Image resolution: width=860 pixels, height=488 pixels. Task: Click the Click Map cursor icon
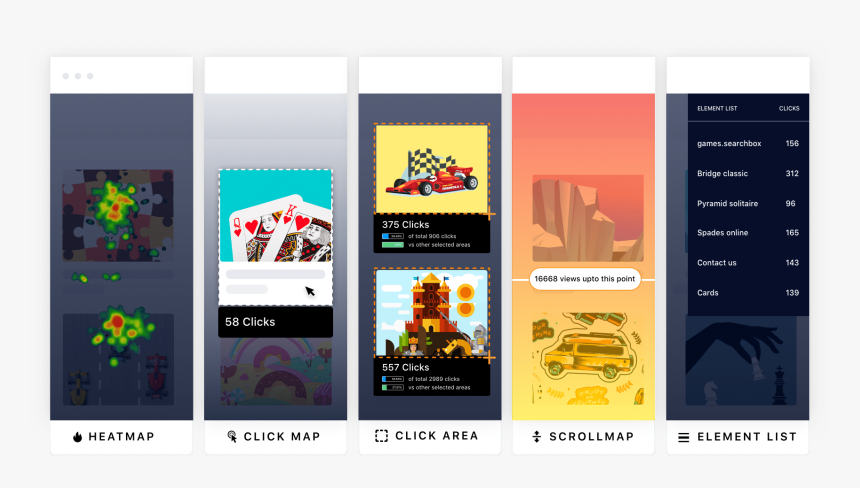tap(232, 436)
